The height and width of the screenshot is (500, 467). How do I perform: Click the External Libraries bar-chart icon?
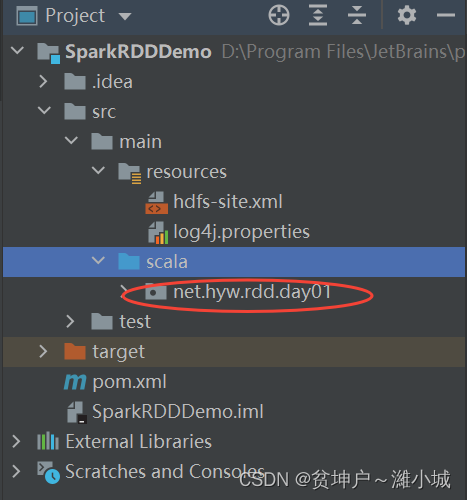click(x=48, y=441)
